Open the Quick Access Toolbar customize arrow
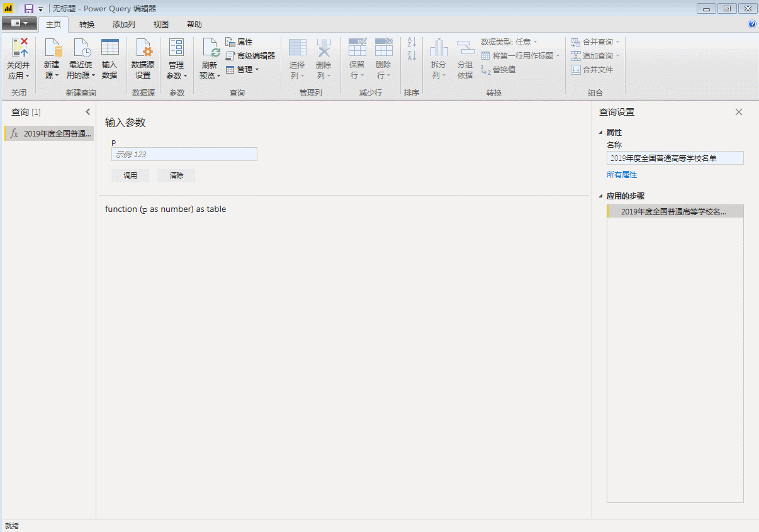 coord(41,9)
